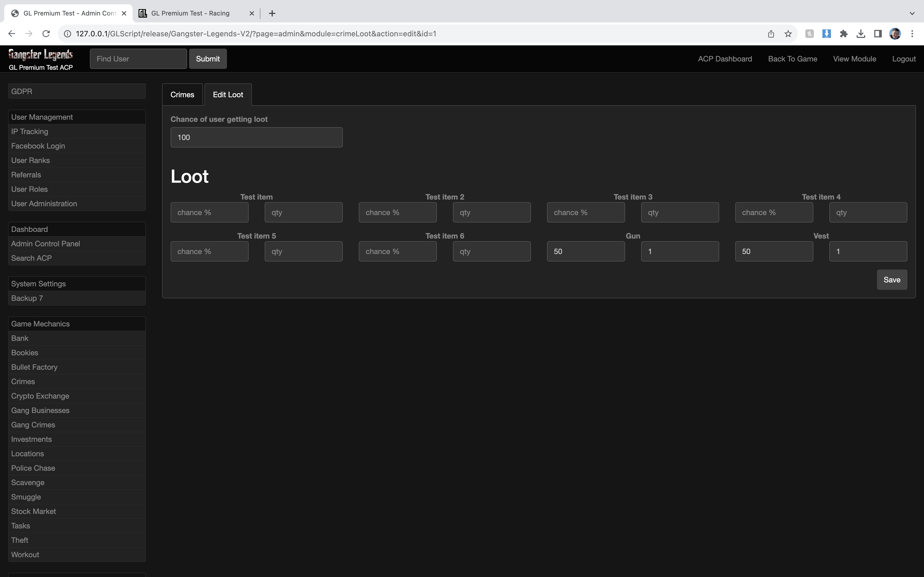Open the Chrome downloads tray icon
The image size is (924, 577).
coord(861,34)
